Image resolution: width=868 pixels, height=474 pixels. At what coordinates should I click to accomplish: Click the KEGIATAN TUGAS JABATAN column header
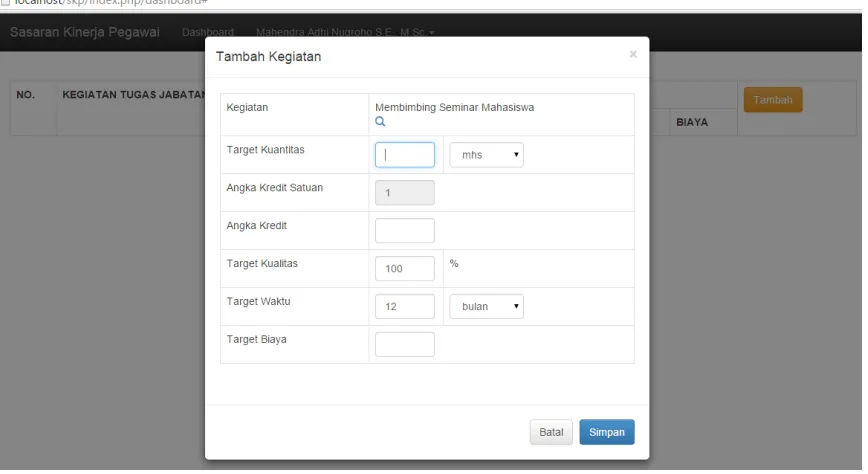coord(133,95)
